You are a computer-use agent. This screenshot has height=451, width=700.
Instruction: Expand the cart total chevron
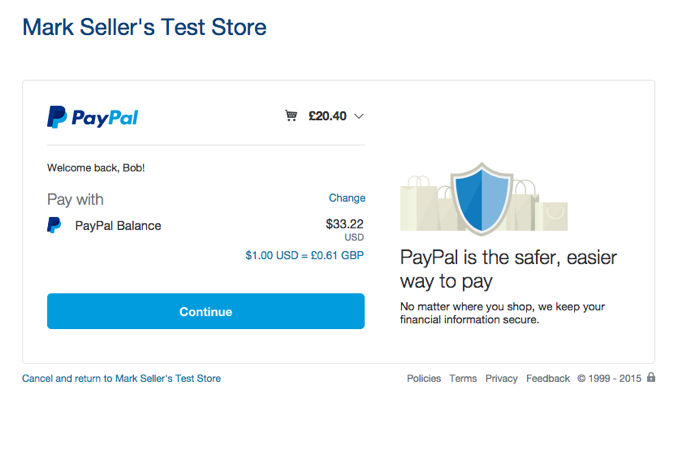pyautogui.click(x=359, y=116)
